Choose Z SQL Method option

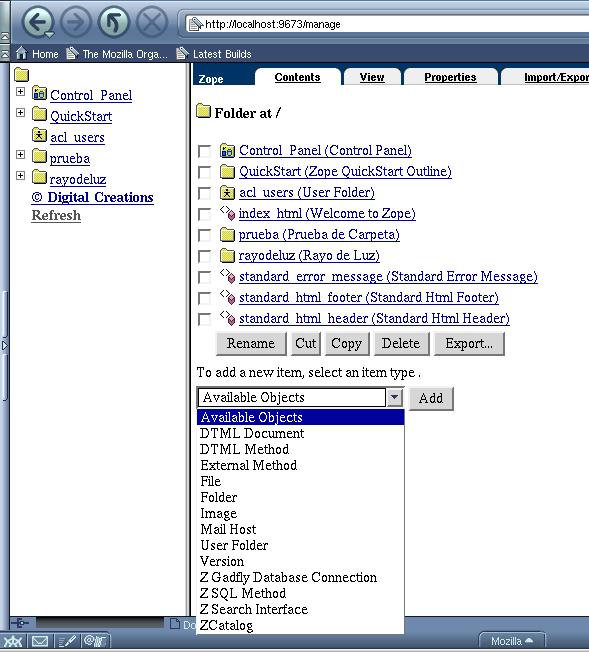pyautogui.click(x=300, y=593)
